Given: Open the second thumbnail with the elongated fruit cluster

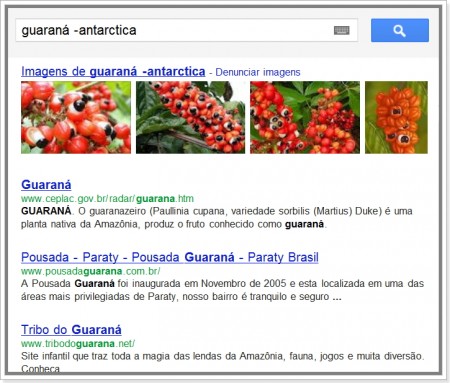Looking at the screenshot, I should (190, 117).
